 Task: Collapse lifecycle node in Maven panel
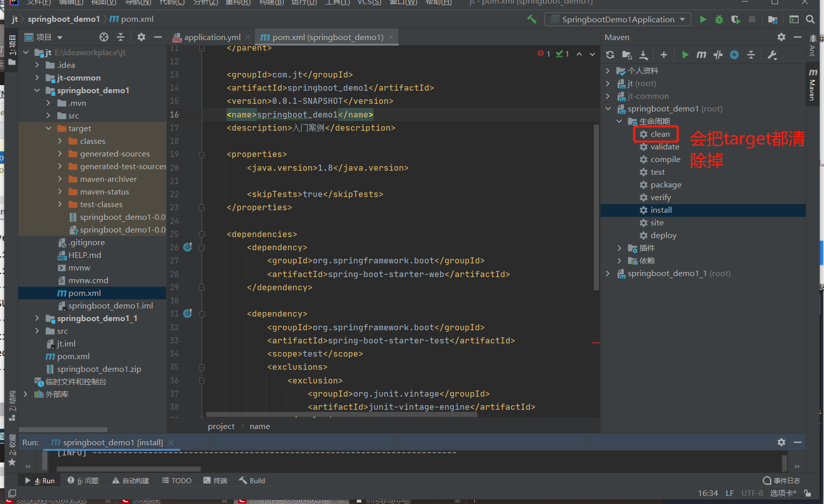pyautogui.click(x=619, y=121)
